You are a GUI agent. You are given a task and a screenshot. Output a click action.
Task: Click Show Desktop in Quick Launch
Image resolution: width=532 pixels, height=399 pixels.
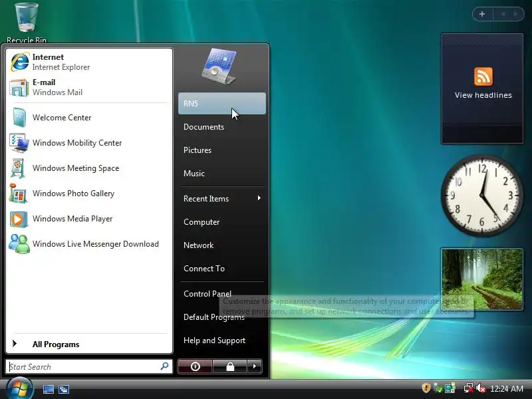[x=48, y=389]
